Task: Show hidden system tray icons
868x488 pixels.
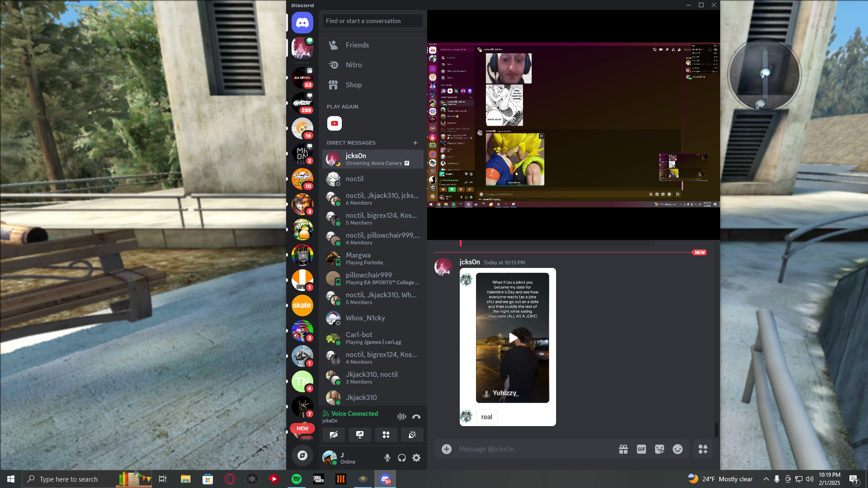Action: 766,479
